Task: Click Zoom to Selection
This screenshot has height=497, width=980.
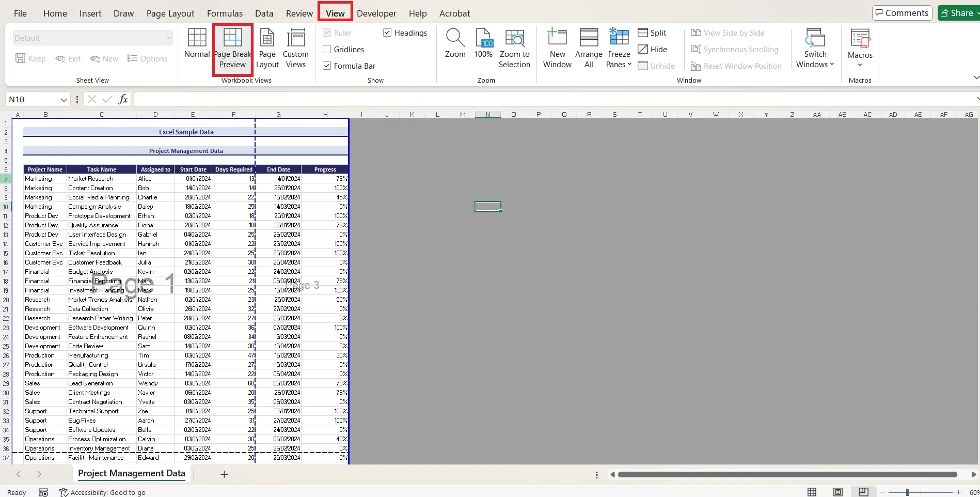Action: click(x=514, y=49)
